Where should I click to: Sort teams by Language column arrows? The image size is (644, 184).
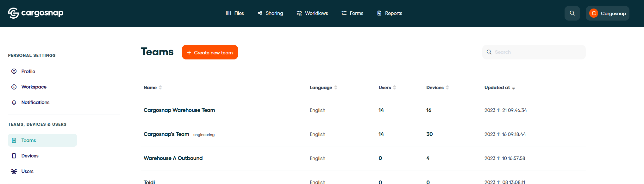336,88
